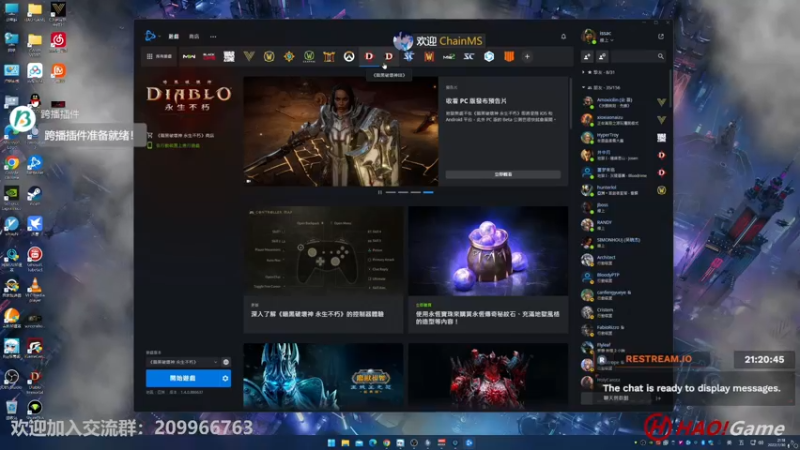The width and height of the screenshot is (800, 450).
Task: Open the All Games grid view
Action: click(160, 56)
